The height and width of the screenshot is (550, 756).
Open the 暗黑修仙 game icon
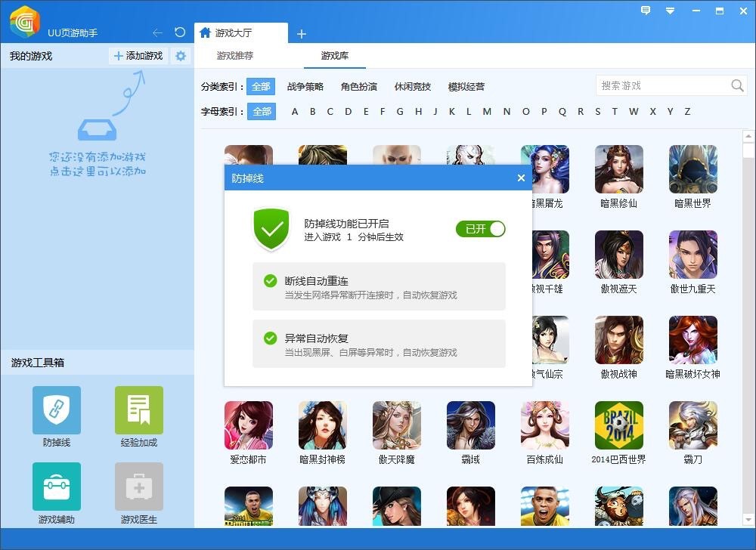point(618,169)
